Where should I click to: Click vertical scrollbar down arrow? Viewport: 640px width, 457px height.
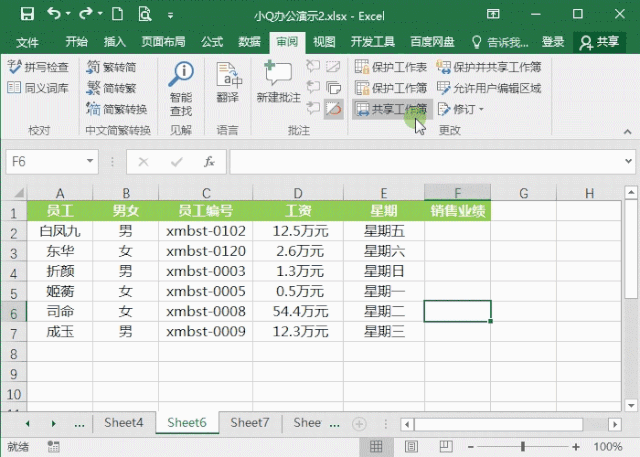pos(631,405)
